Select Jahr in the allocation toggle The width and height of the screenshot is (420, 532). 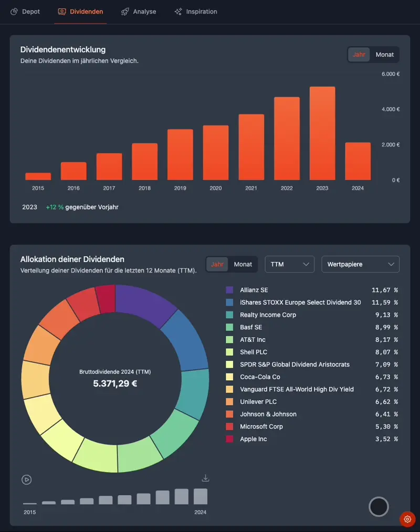(217, 264)
